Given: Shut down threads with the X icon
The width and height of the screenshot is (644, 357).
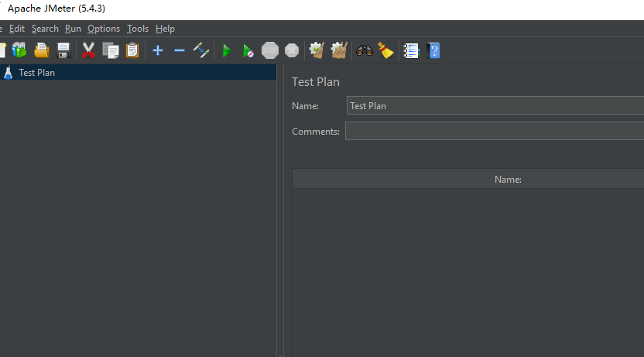Looking at the screenshot, I should pyautogui.click(x=292, y=50).
